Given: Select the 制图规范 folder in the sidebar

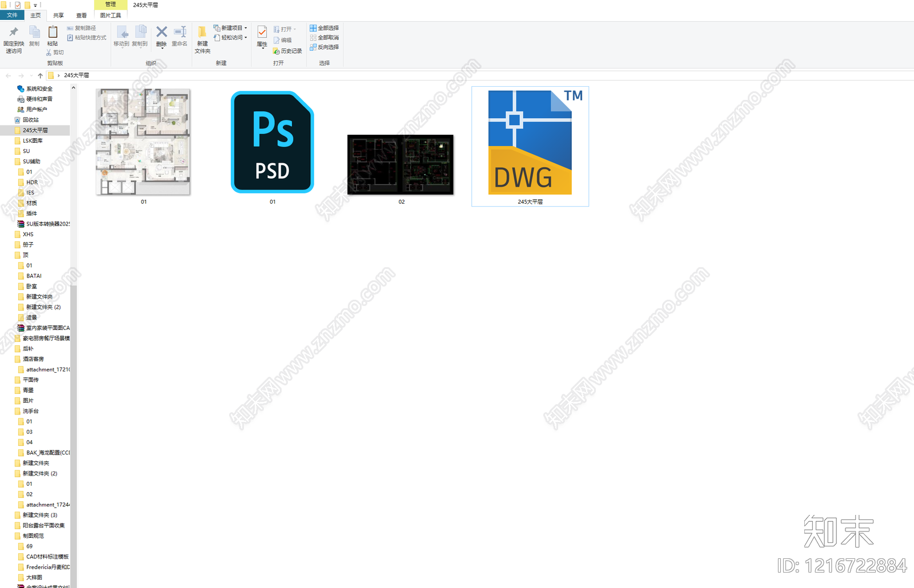Looking at the screenshot, I should pos(33,536).
